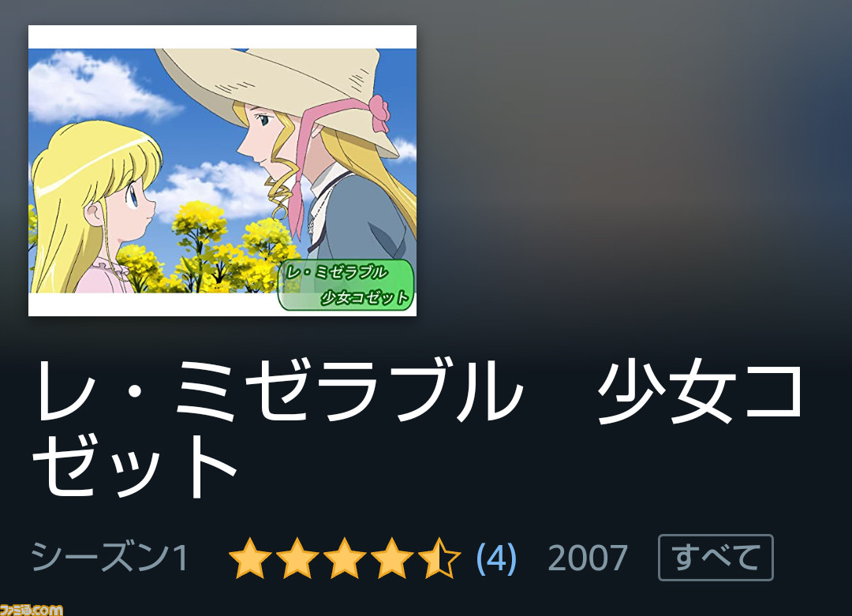This screenshot has height=616, width=852.
Task: Open the (4) review count link
Action: click(x=495, y=558)
